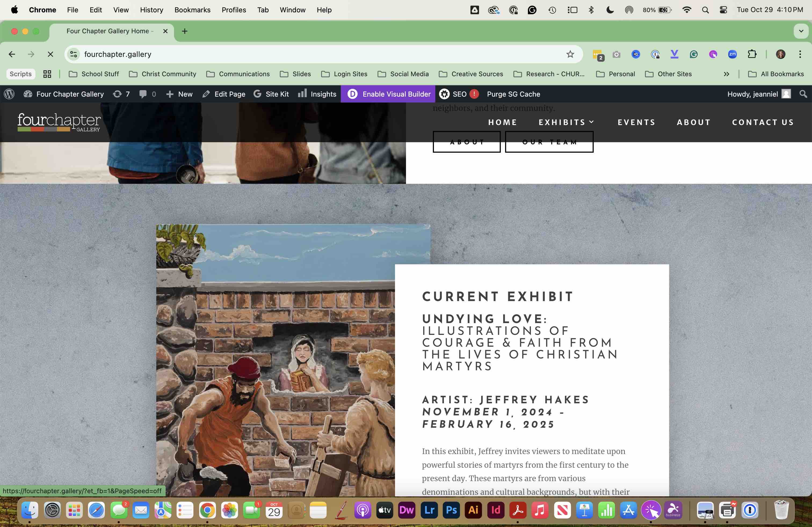Open ABOUT in site navigation
Viewport: 812px width, 527px height.
[694, 122]
